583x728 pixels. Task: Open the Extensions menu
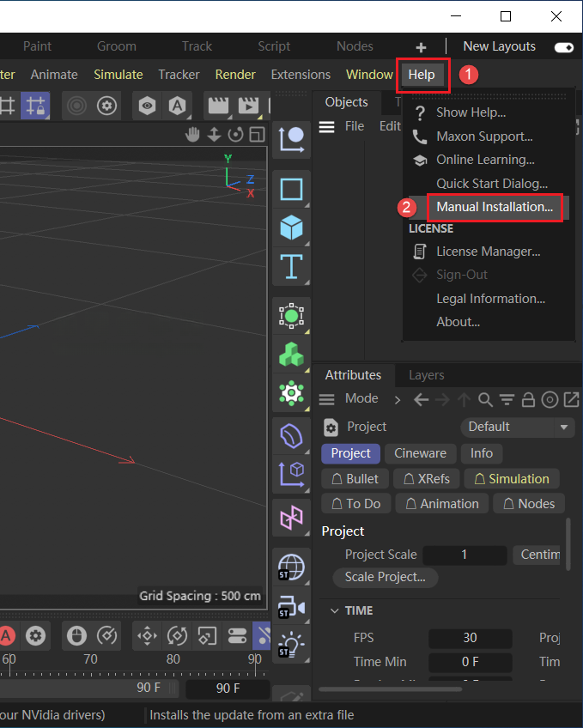[x=301, y=75]
